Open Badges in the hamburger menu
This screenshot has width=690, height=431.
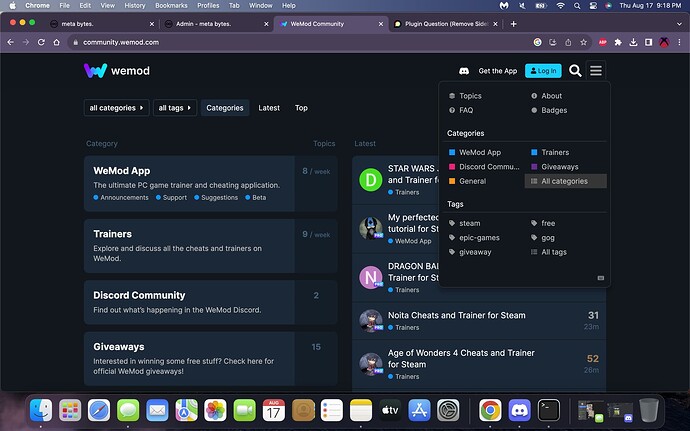pyautogui.click(x=549, y=110)
